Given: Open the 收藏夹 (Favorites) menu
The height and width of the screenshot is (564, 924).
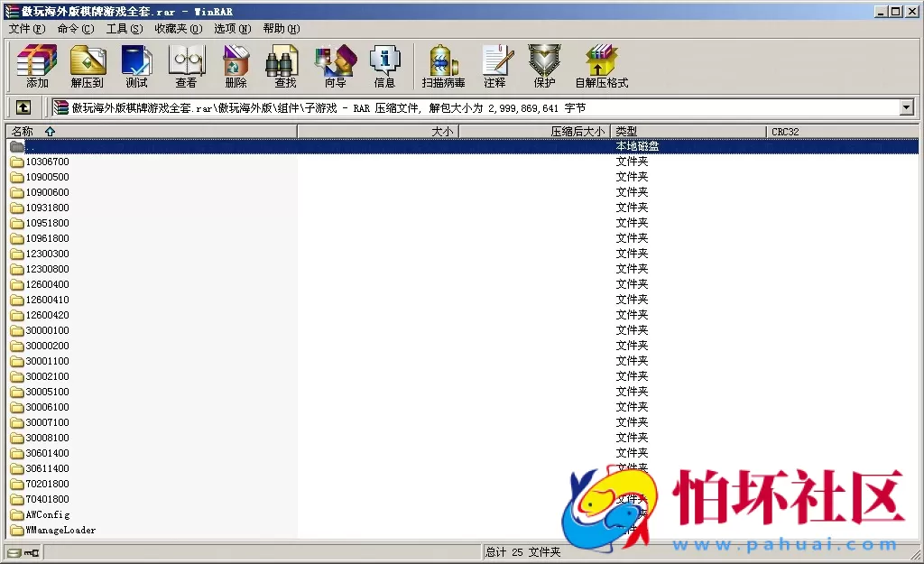Looking at the screenshot, I should pos(178,29).
